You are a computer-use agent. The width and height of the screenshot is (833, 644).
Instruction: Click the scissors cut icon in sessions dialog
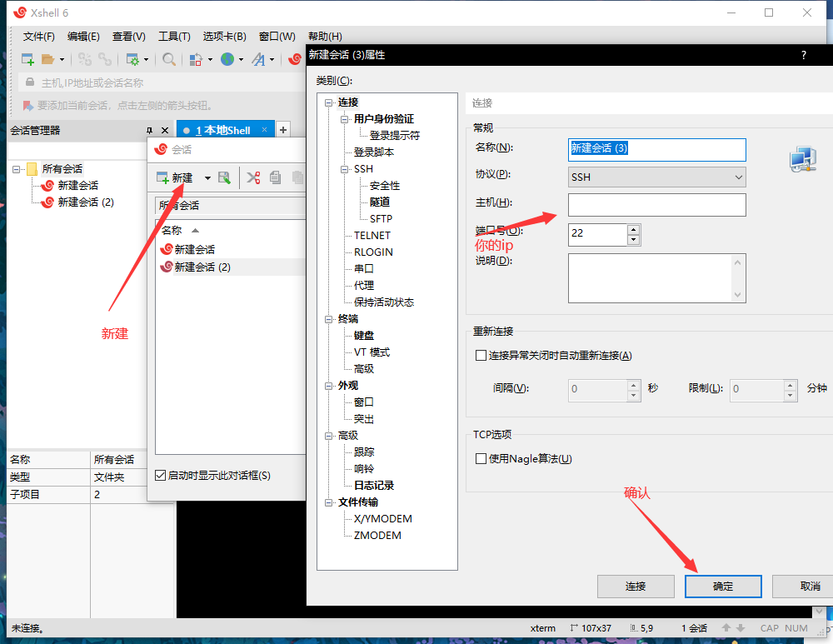point(253,177)
